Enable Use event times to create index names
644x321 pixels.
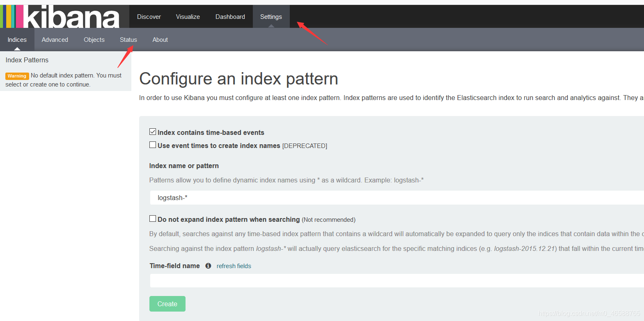(153, 145)
